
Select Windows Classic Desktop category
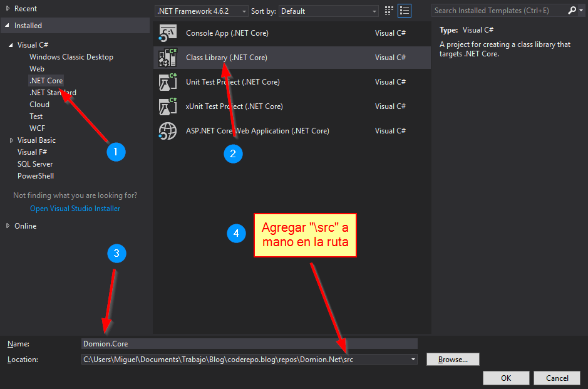71,57
